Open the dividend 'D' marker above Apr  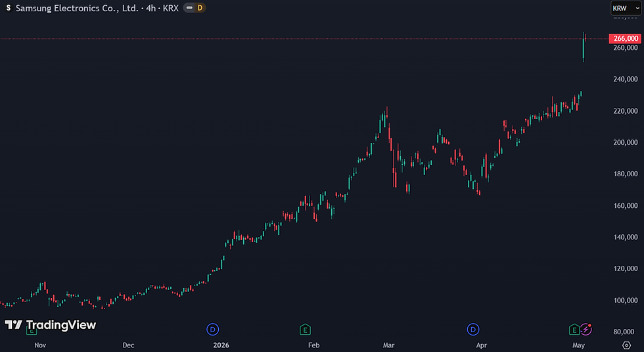pos(473,330)
